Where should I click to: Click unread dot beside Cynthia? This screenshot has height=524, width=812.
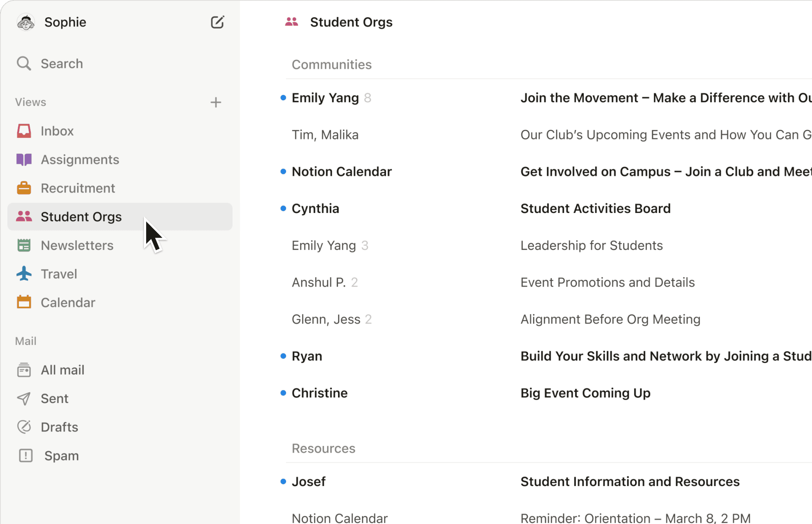tap(283, 208)
